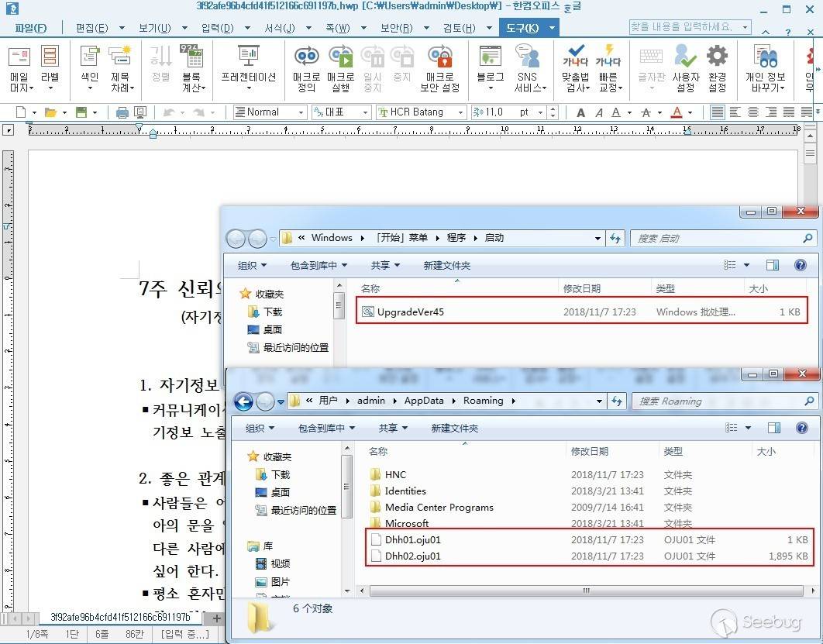Open the SNS 서비스 tool

point(529,69)
